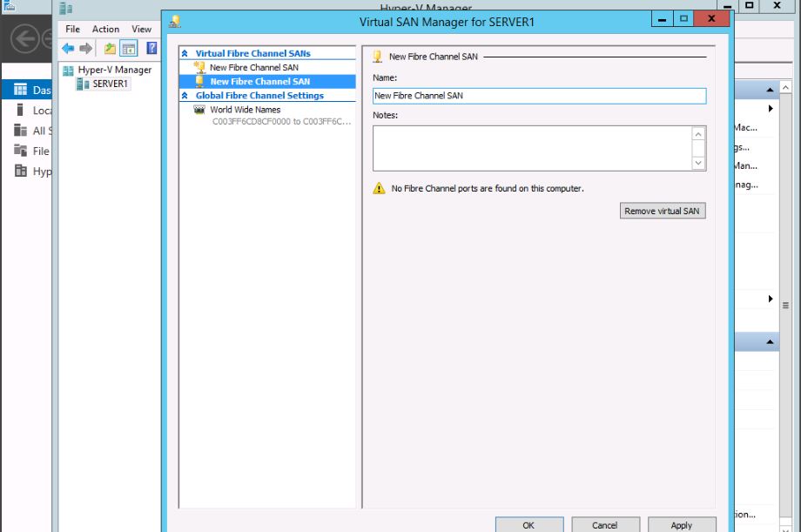Image resolution: width=801 pixels, height=532 pixels.
Task: Select the Local Server icon in sidebar
Action: 20,110
